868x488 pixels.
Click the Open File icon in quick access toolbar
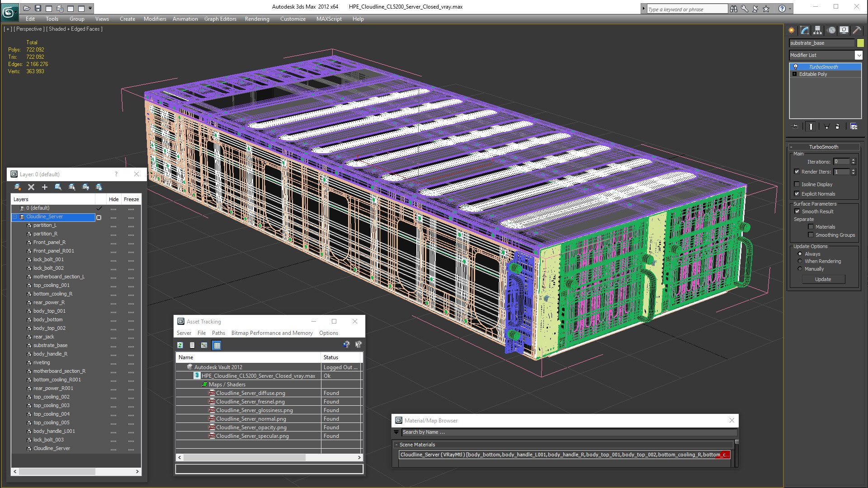tap(27, 8)
